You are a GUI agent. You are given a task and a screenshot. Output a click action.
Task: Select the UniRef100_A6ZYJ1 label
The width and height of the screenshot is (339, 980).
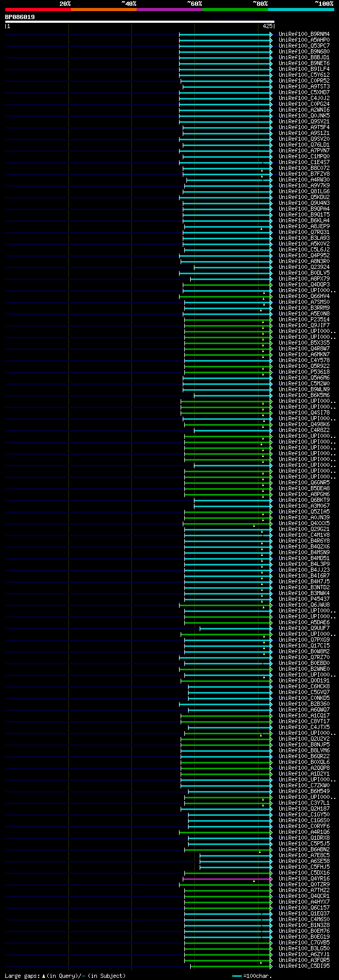pyautogui.click(x=304, y=954)
